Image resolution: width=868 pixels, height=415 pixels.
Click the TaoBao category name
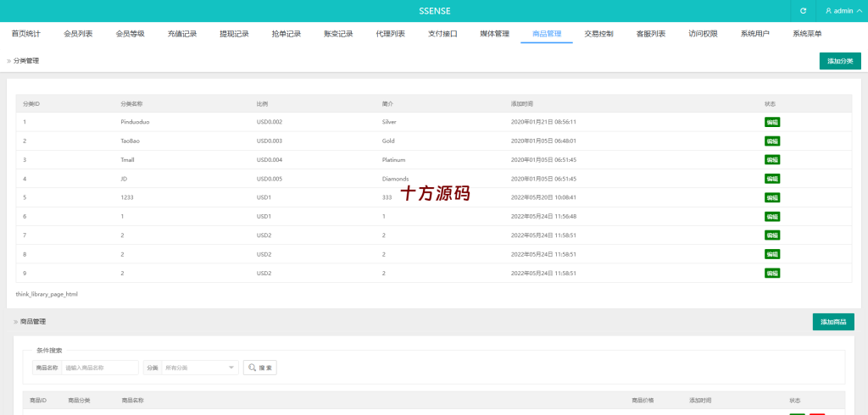click(x=130, y=141)
